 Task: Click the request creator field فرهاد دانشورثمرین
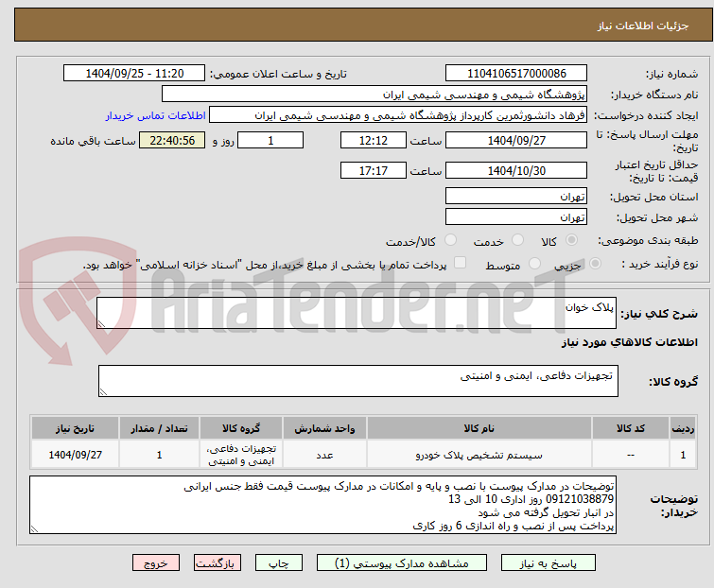pos(398,115)
